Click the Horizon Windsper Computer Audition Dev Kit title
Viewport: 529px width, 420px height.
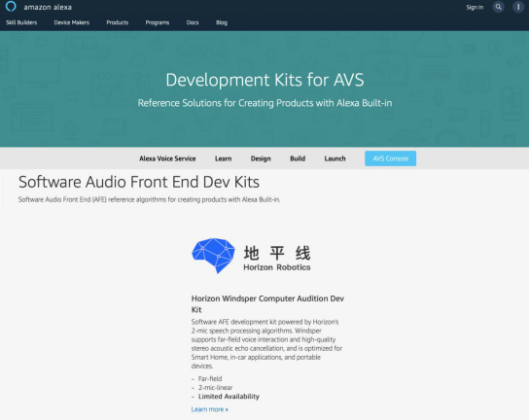(x=267, y=304)
